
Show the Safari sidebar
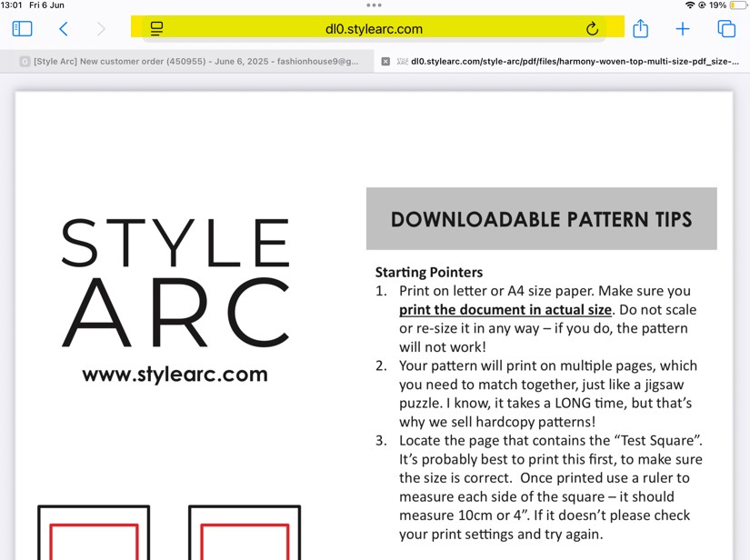click(22, 29)
